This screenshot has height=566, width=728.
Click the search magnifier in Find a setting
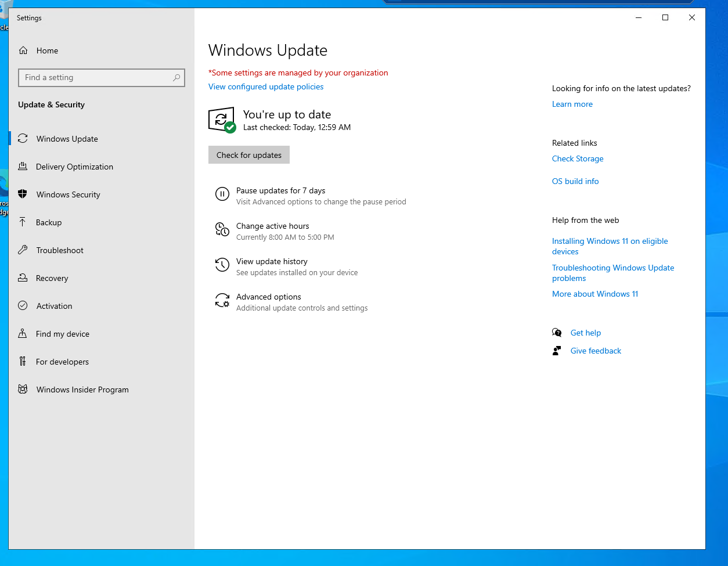click(x=176, y=78)
